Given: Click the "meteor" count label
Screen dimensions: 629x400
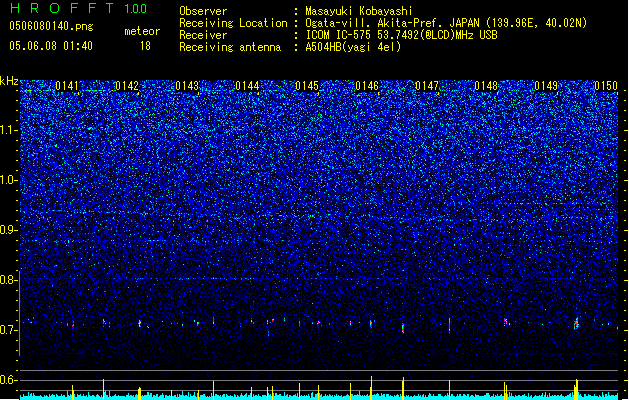Looking at the screenshot, I should coord(142,31).
